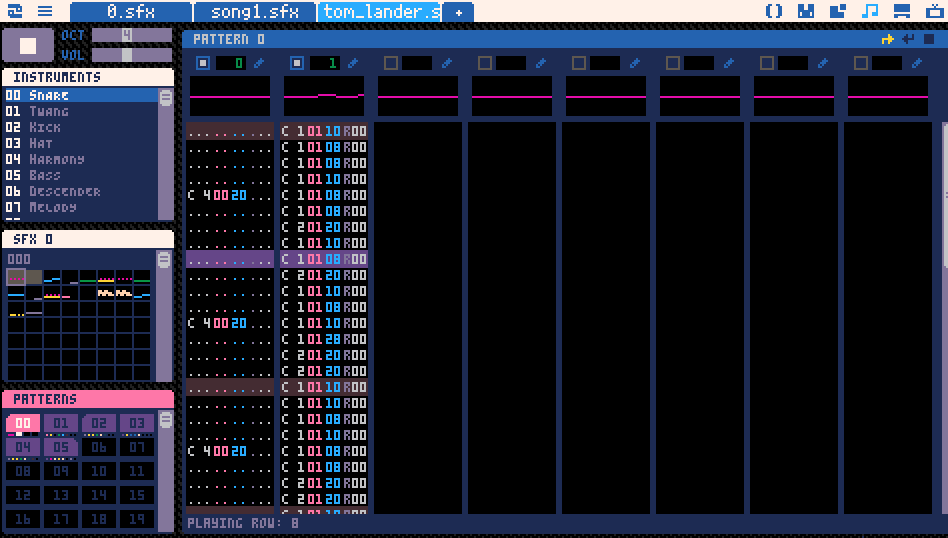Select empty pattern slot 19
Image resolution: width=948 pixels, height=538 pixels.
[137, 519]
